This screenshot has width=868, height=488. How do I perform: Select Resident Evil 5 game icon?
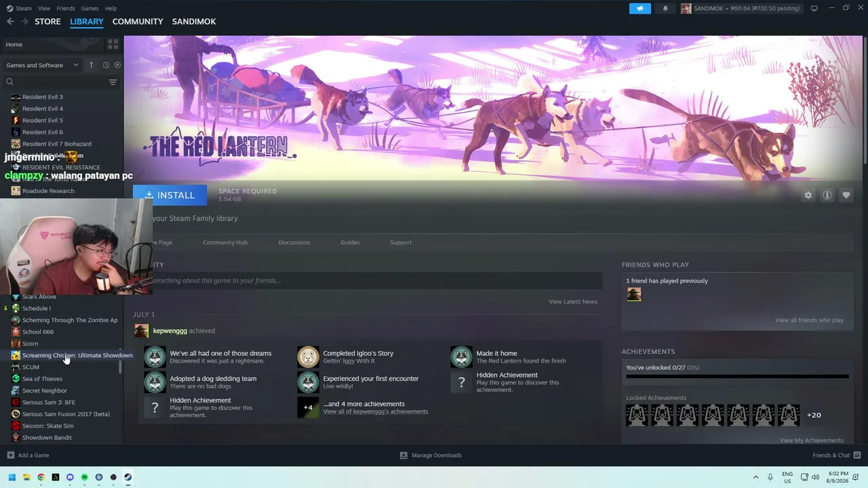tap(16, 121)
